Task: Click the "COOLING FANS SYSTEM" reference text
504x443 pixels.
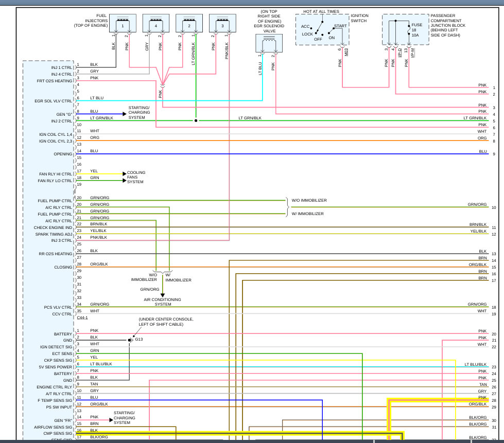Action: click(x=136, y=177)
